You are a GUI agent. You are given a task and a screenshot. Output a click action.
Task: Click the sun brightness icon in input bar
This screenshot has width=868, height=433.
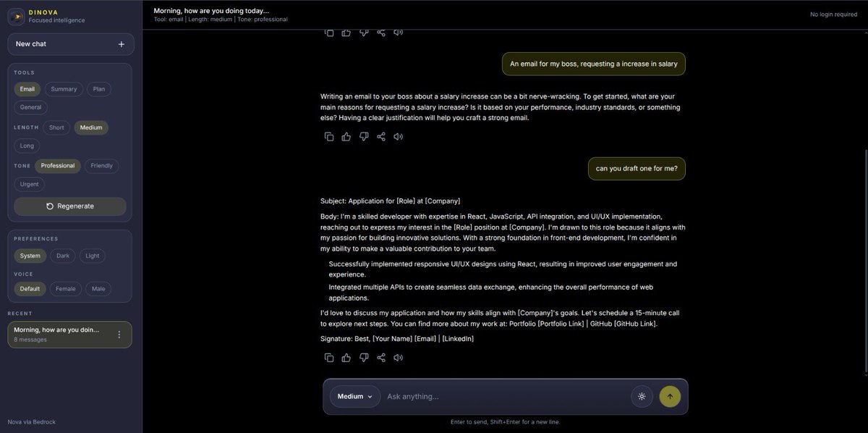(642, 396)
